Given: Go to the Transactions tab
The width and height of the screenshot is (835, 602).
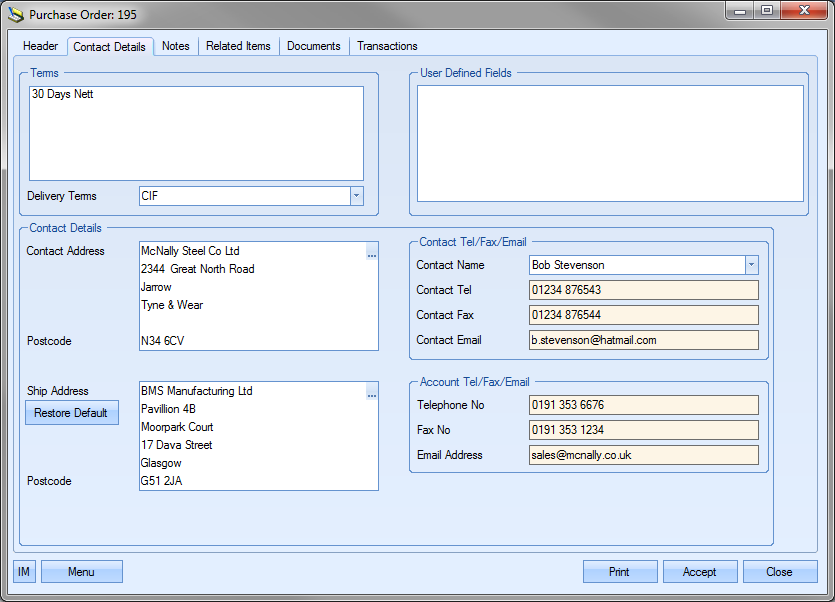Looking at the screenshot, I should coord(387,46).
